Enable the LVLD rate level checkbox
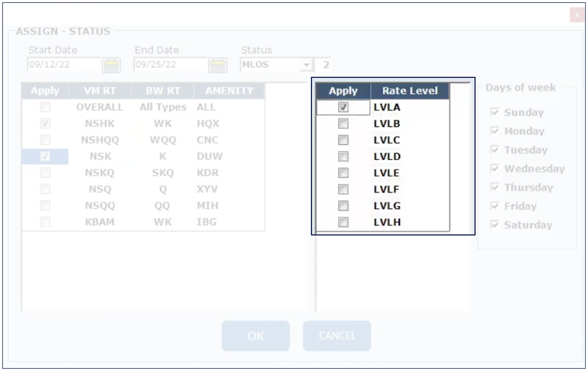The image size is (588, 371). click(x=343, y=156)
